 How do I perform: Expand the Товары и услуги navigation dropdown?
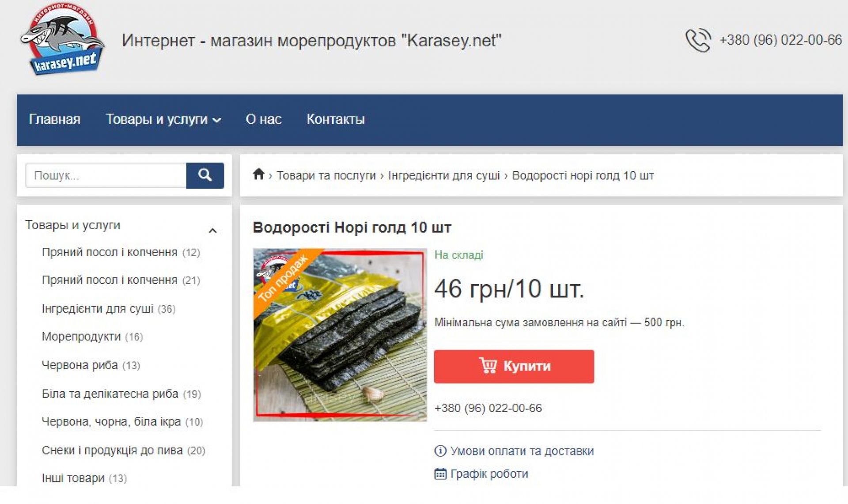tap(163, 119)
